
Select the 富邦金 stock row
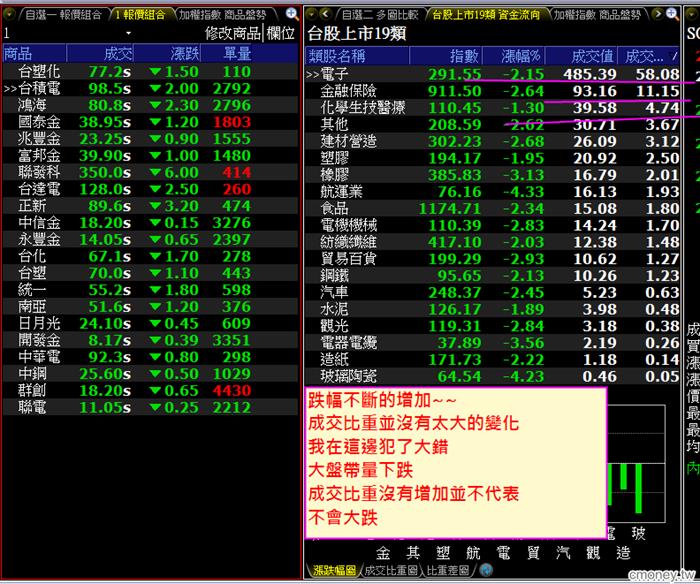[x=150, y=155]
